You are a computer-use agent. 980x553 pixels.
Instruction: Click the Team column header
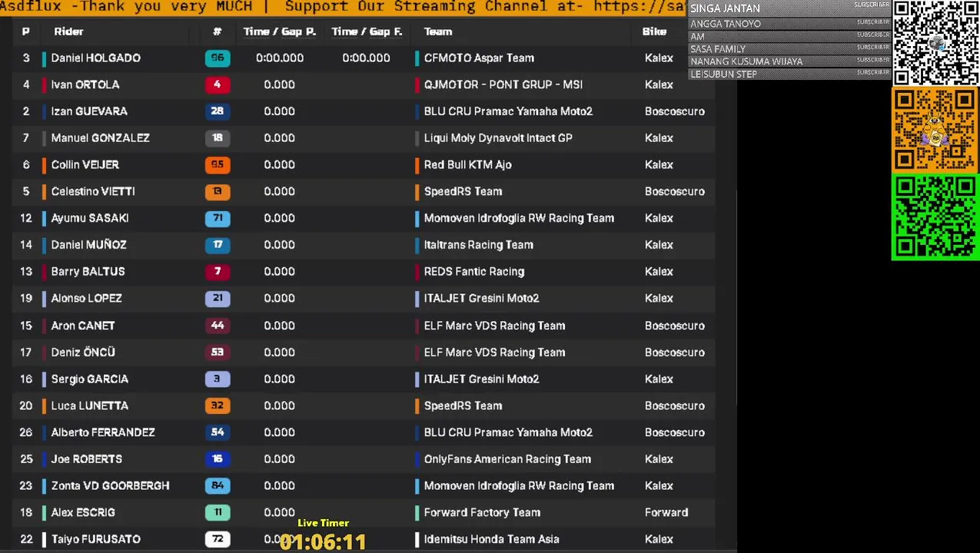pos(438,31)
